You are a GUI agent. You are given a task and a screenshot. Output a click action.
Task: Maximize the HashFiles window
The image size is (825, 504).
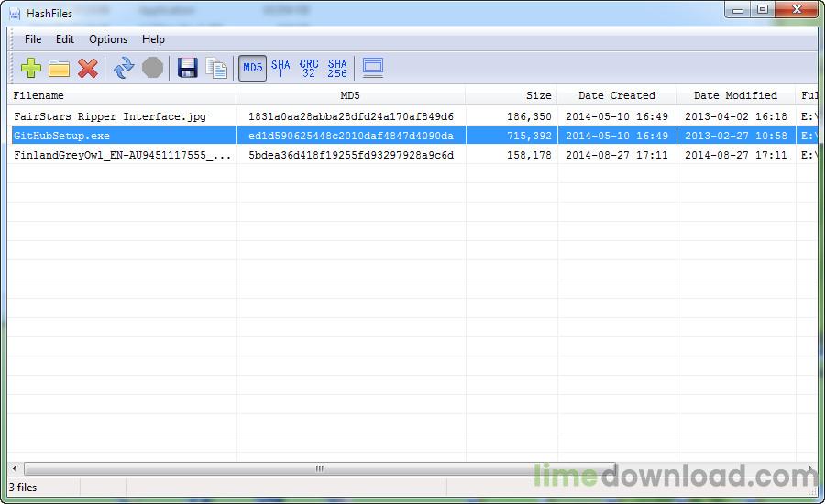click(x=763, y=9)
